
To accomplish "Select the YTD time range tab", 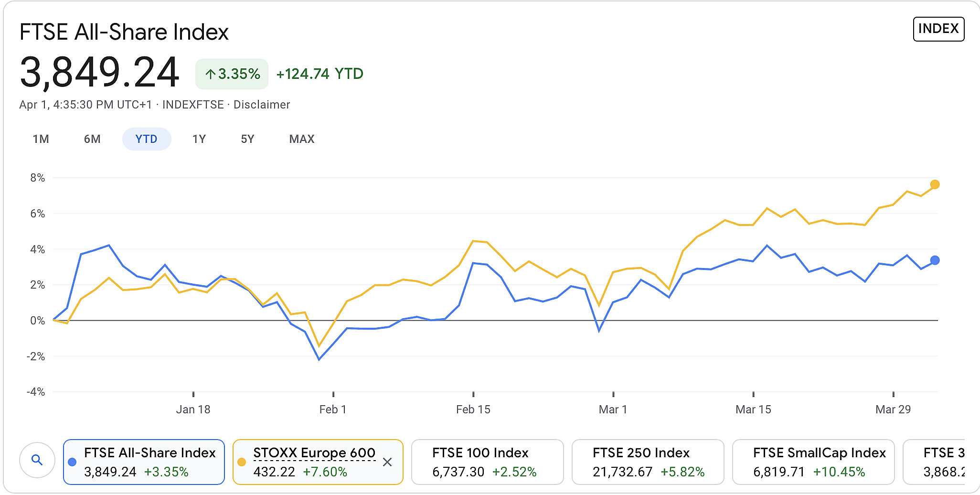I will coord(147,139).
